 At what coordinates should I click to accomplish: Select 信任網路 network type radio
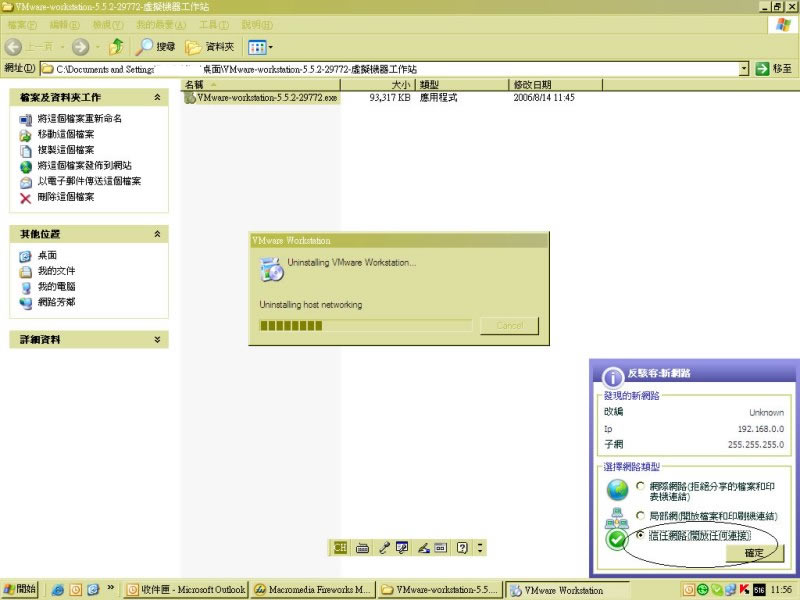point(640,535)
